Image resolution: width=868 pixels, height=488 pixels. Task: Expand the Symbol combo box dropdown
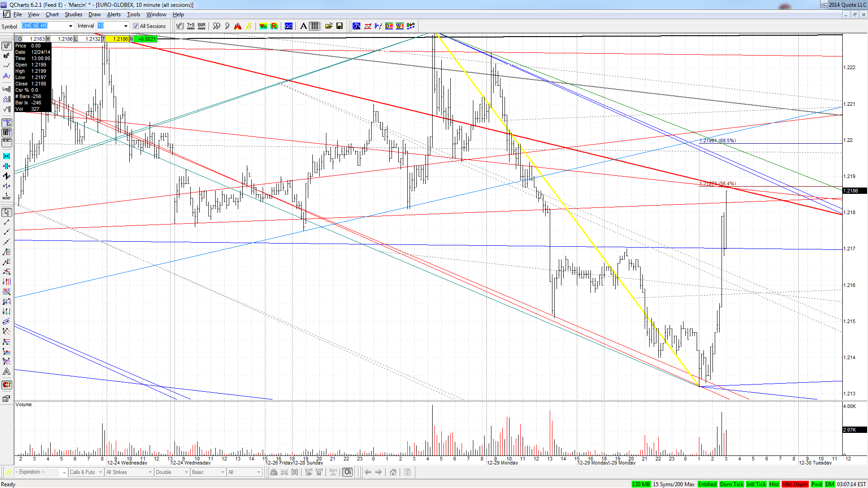coord(71,26)
